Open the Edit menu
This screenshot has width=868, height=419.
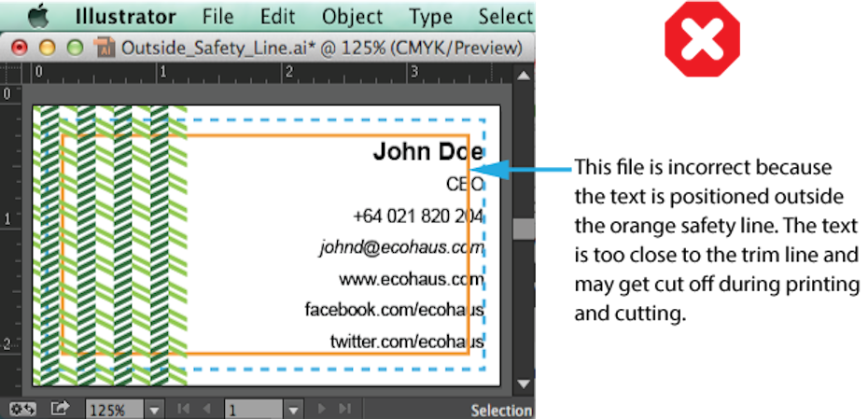point(278,17)
